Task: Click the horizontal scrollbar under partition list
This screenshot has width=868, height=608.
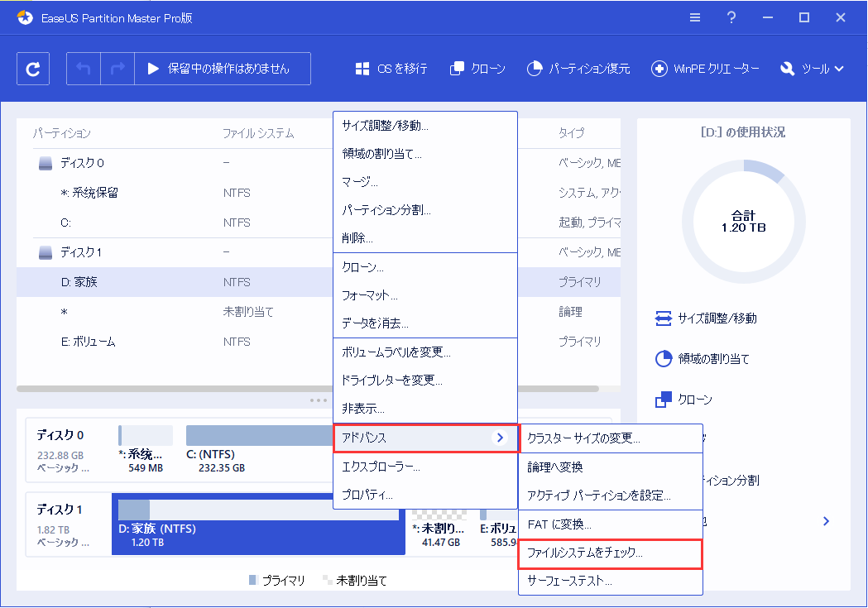Action: point(307,389)
